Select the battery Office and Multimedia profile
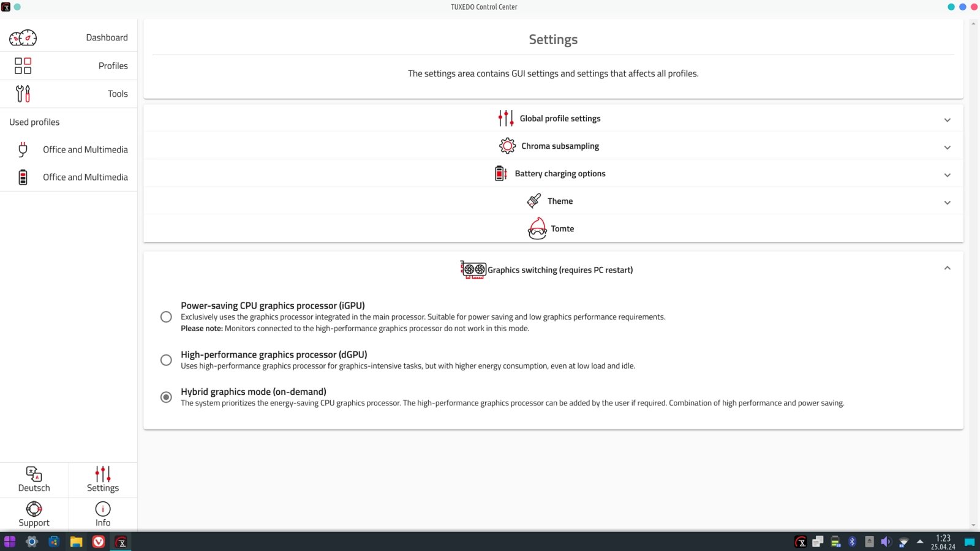Image resolution: width=980 pixels, height=551 pixels. click(x=69, y=177)
